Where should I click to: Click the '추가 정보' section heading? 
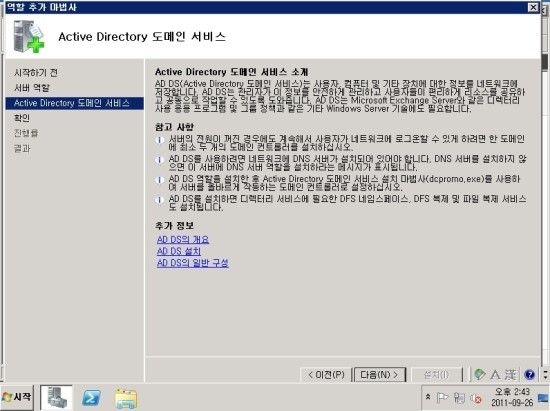click(x=174, y=225)
